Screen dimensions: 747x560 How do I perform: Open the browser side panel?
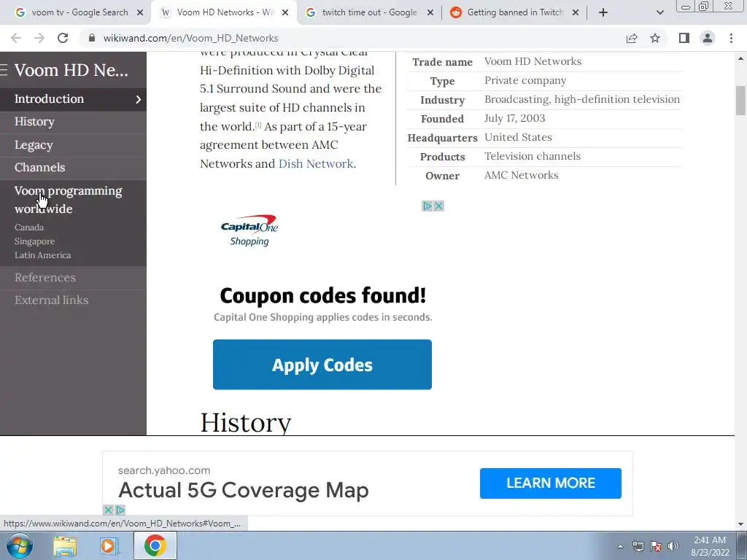684,38
